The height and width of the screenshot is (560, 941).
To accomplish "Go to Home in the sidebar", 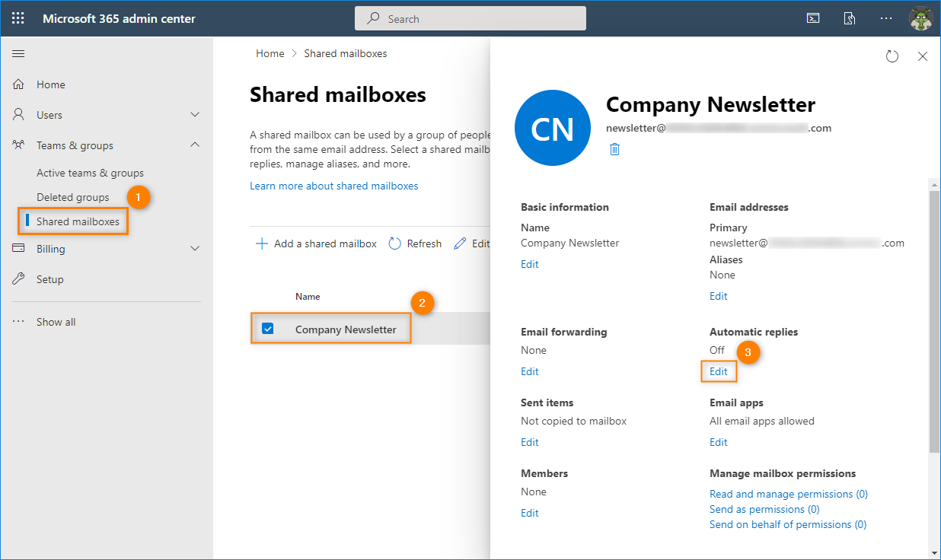I will coord(51,84).
